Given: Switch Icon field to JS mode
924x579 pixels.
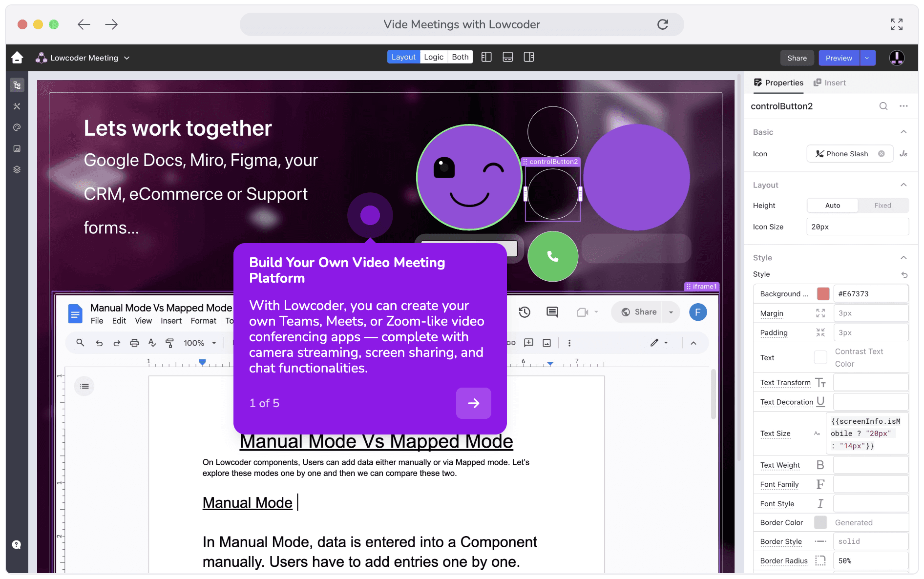Looking at the screenshot, I should (x=903, y=154).
